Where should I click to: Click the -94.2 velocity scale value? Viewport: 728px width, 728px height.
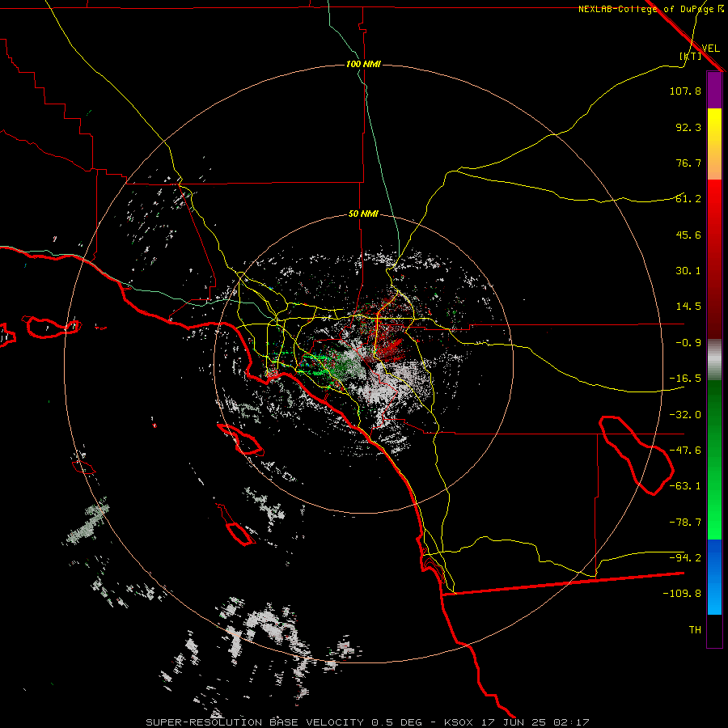point(685,557)
